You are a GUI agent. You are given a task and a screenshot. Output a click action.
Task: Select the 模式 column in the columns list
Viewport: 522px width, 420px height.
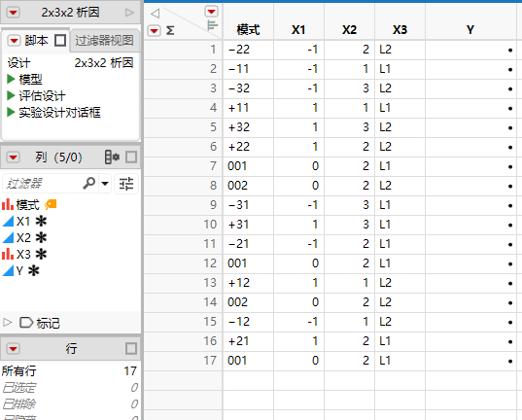28,205
